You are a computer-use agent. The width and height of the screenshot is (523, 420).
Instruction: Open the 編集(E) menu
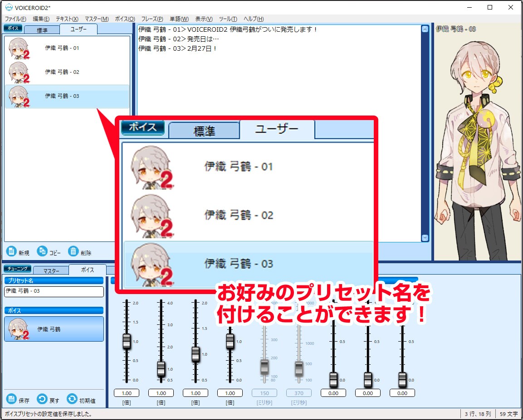[x=41, y=19]
